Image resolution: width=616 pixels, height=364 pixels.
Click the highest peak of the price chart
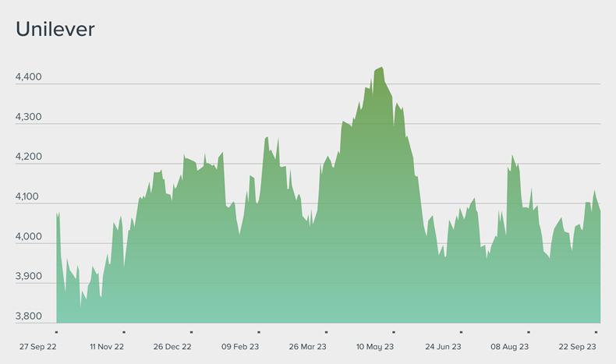(x=381, y=68)
